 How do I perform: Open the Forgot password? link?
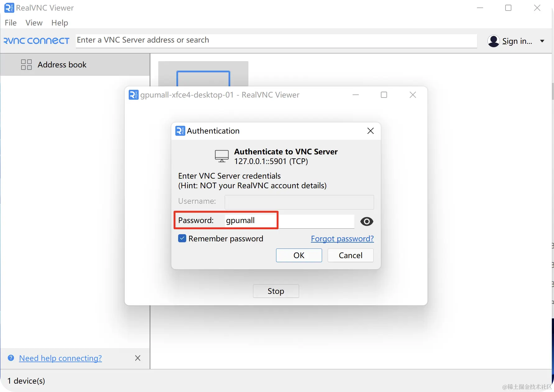342,239
